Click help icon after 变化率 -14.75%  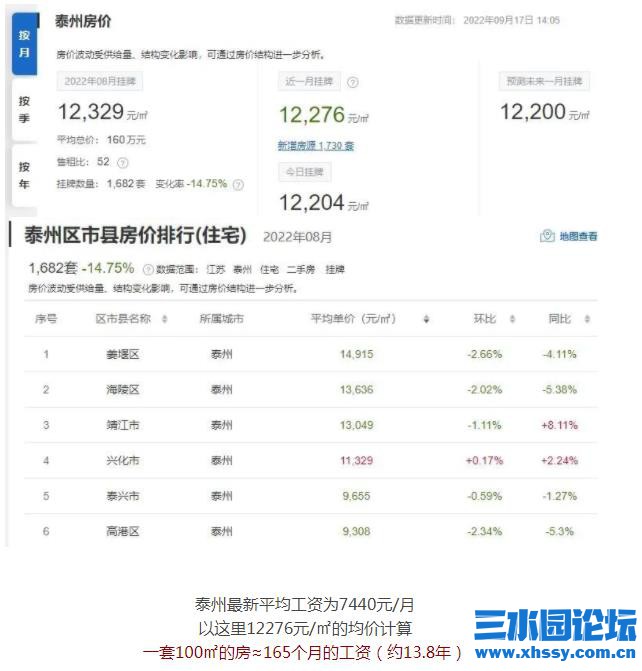pos(238,185)
